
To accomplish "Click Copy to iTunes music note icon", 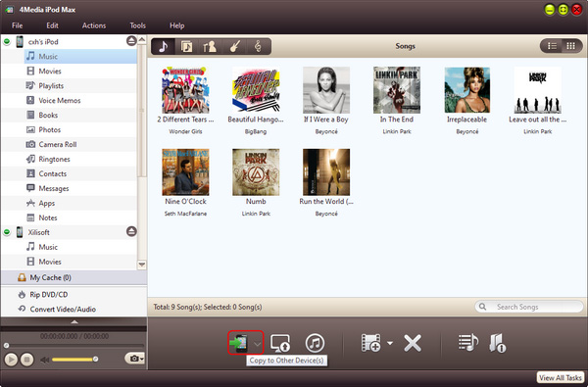I will pyautogui.click(x=315, y=343).
